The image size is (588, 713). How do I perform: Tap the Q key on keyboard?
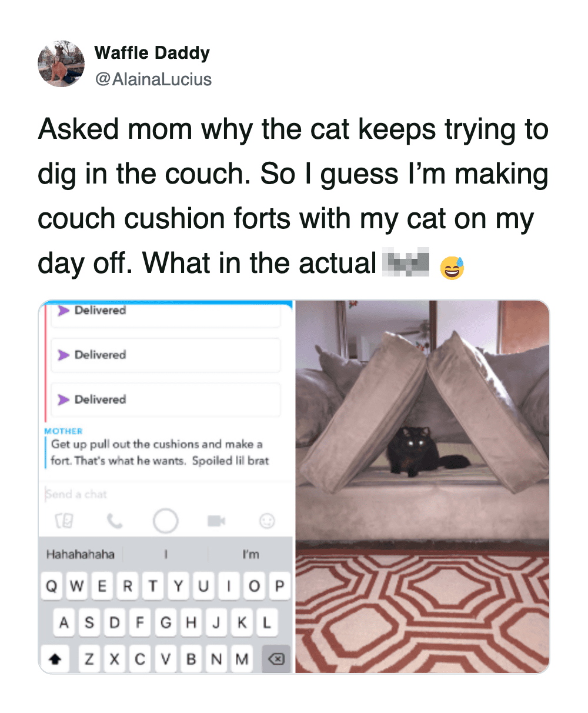click(52, 587)
